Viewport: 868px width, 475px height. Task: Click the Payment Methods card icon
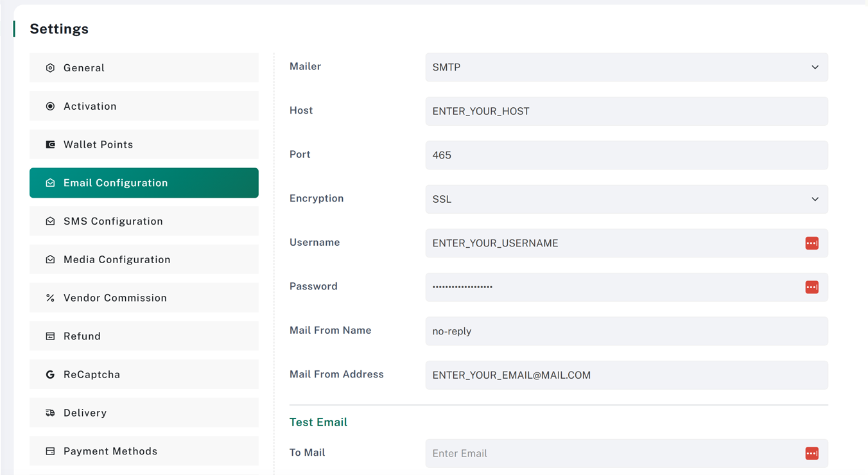pos(50,451)
